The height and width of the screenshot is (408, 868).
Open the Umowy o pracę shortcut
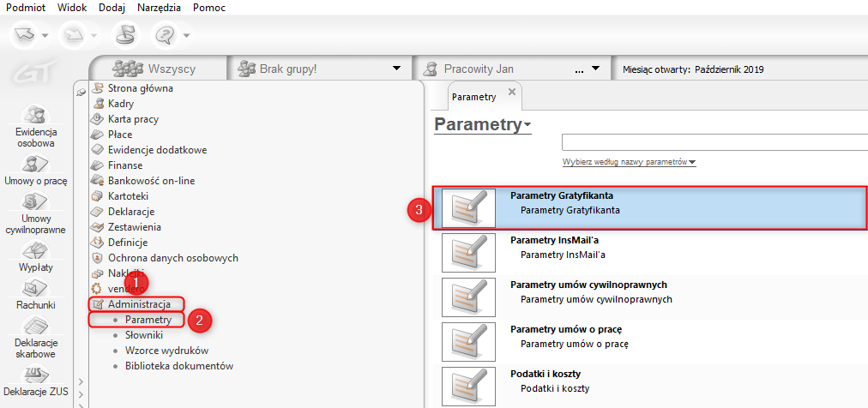point(35,170)
